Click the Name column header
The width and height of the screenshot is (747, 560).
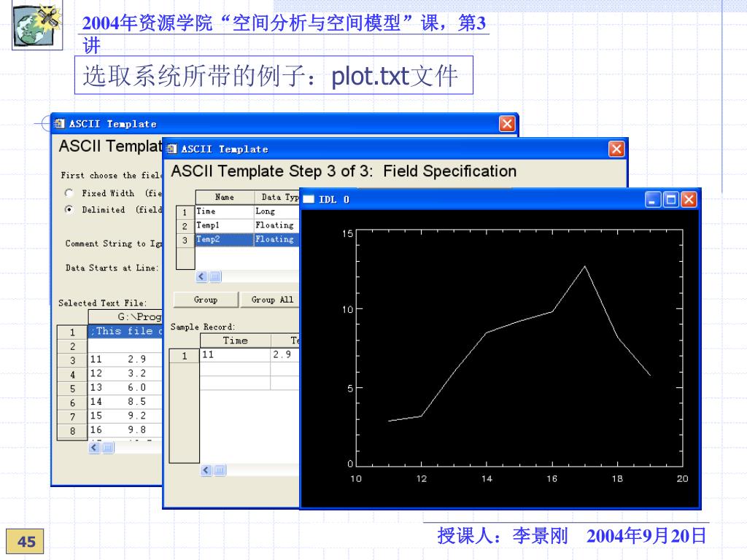[x=225, y=197]
